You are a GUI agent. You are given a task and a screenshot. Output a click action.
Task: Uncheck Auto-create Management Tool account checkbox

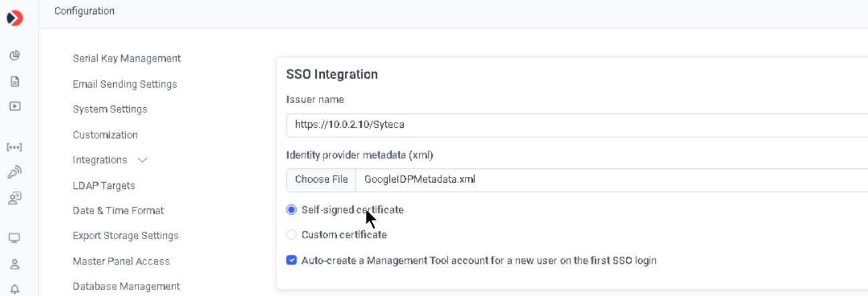[x=291, y=260]
